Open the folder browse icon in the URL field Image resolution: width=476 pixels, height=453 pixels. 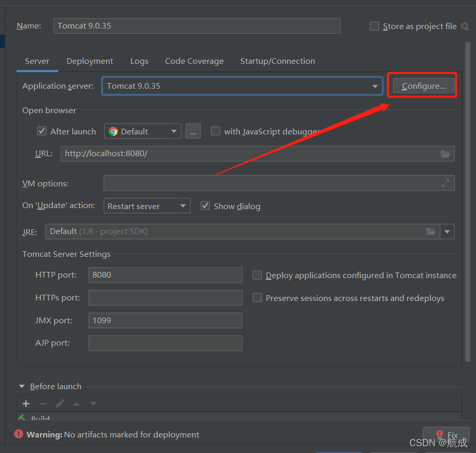tap(445, 154)
